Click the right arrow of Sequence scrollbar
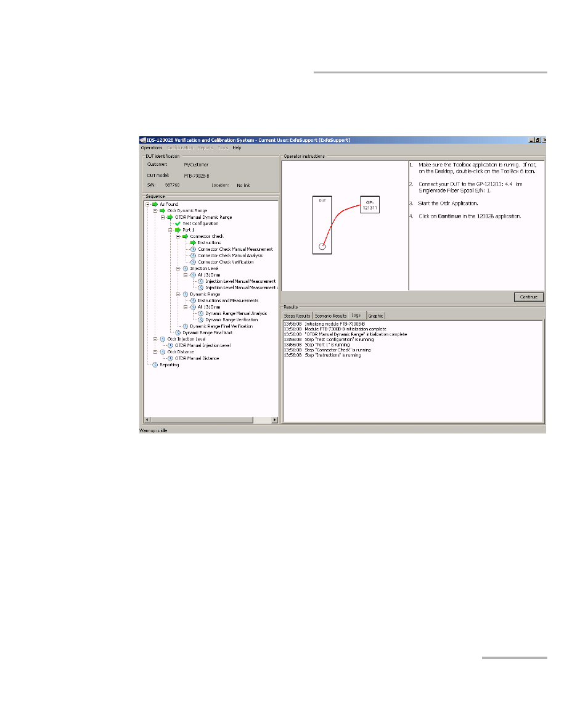 [275, 420]
